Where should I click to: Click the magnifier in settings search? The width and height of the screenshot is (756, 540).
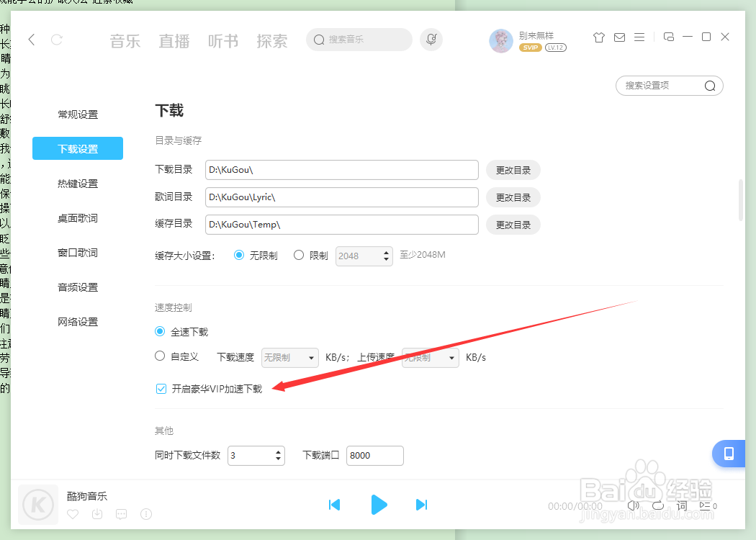point(710,86)
